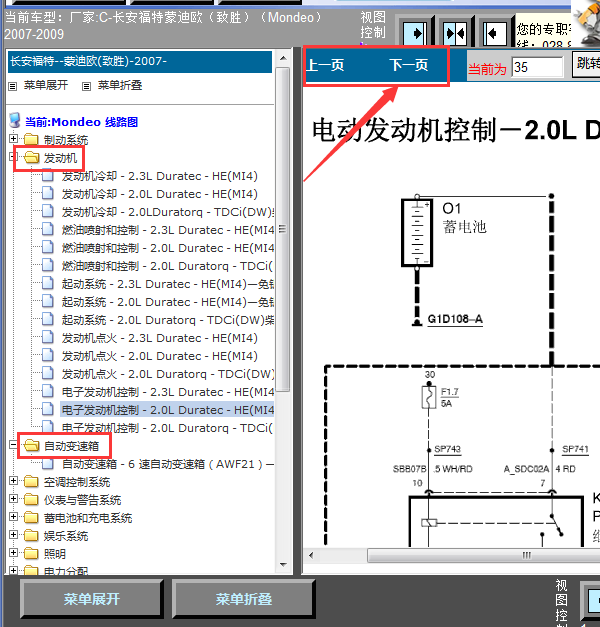Open 发动机冷却 - 2.0LDuratorq - TDCi(DW)

[168, 212]
